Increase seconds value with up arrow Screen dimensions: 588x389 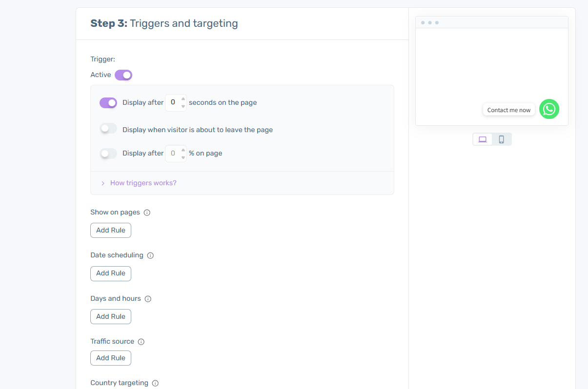(183, 99)
